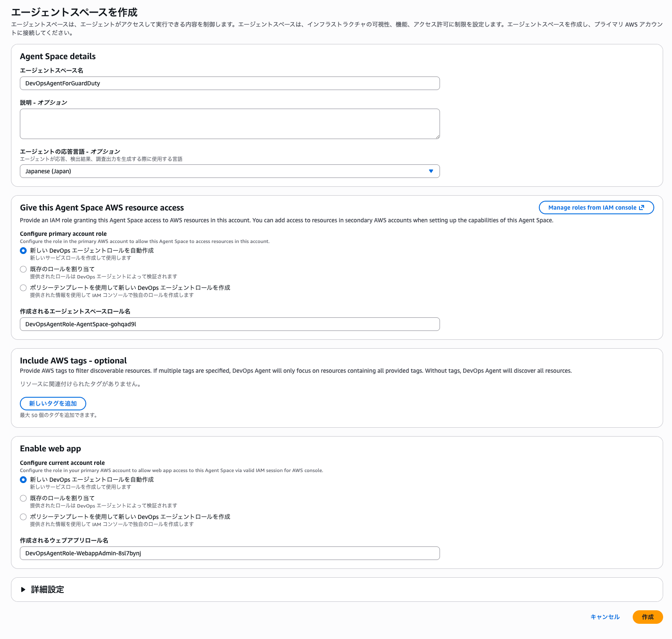Viewport: 672px width, 639px height.
Task: Click the Agent Space role name field
Action: (229, 324)
